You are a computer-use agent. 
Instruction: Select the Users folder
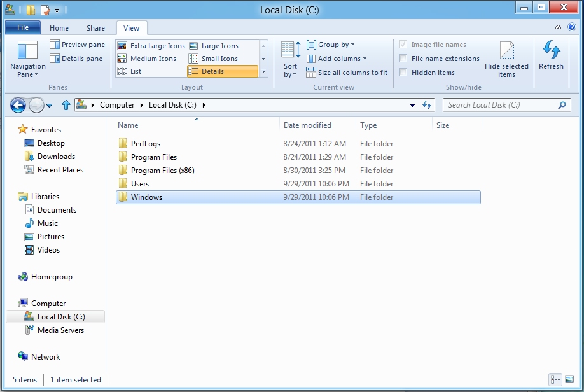point(298,184)
